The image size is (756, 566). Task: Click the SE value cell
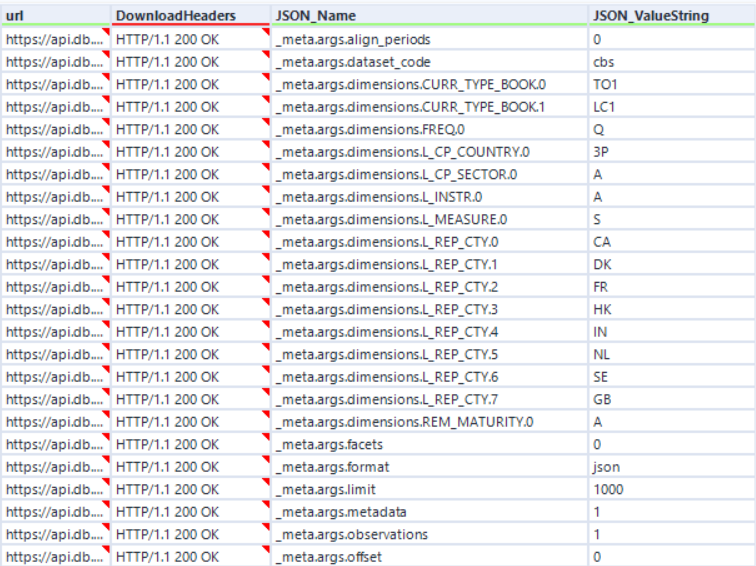click(673, 377)
